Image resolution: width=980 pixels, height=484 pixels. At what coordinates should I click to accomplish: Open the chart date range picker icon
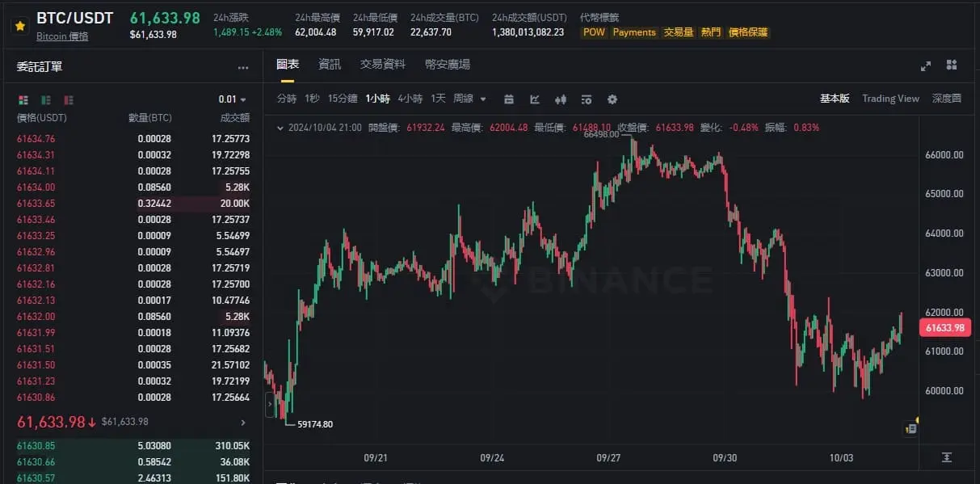(509, 99)
